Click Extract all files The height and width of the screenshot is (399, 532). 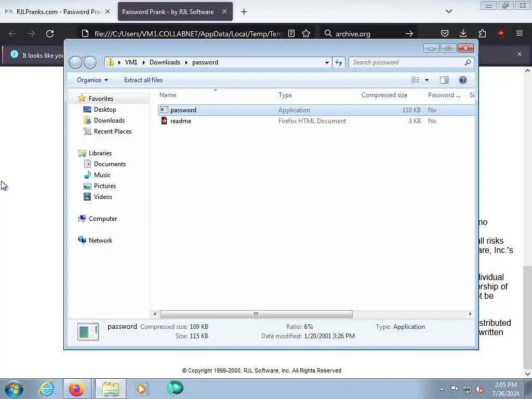(143, 80)
